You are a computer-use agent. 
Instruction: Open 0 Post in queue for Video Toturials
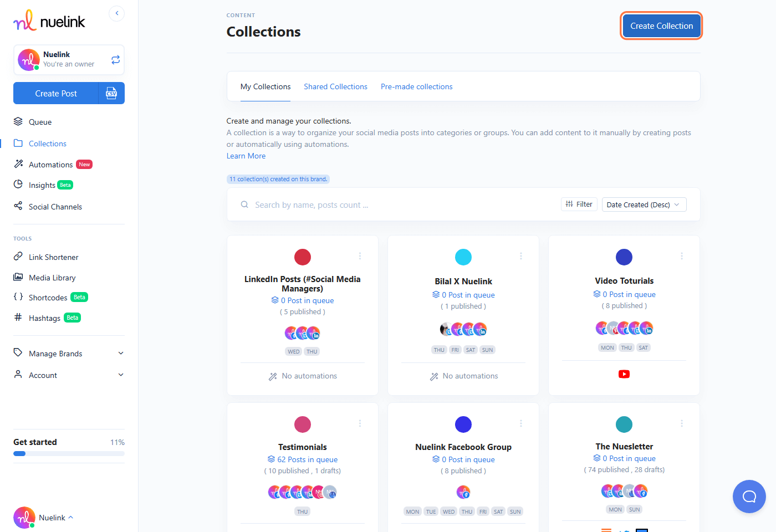[x=624, y=294]
